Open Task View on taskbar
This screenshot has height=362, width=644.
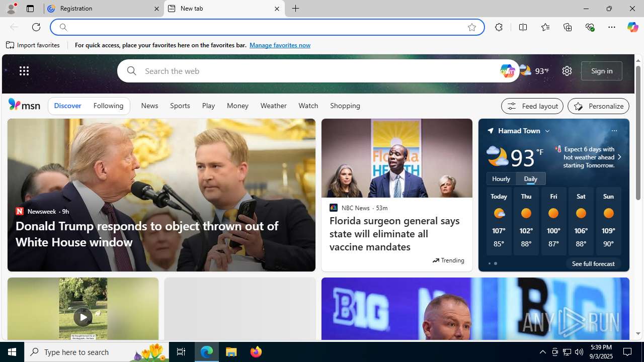pyautogui.click(x=181, y=352)
